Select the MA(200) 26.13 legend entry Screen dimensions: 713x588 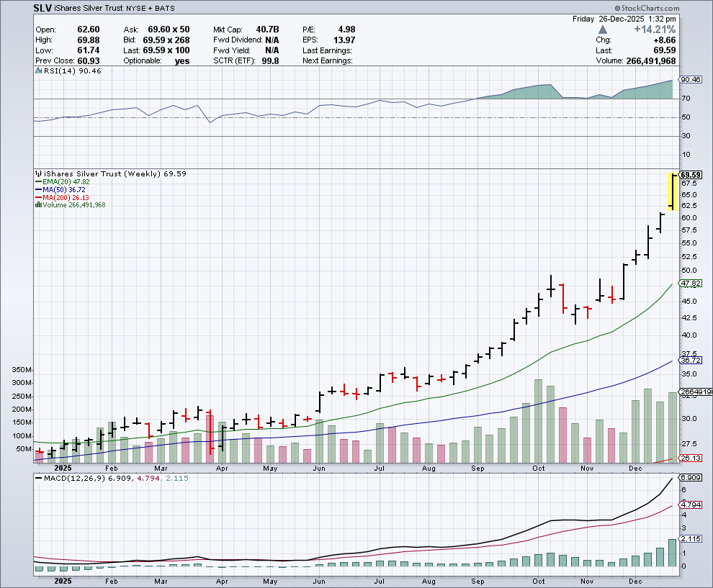click(62, 198)
